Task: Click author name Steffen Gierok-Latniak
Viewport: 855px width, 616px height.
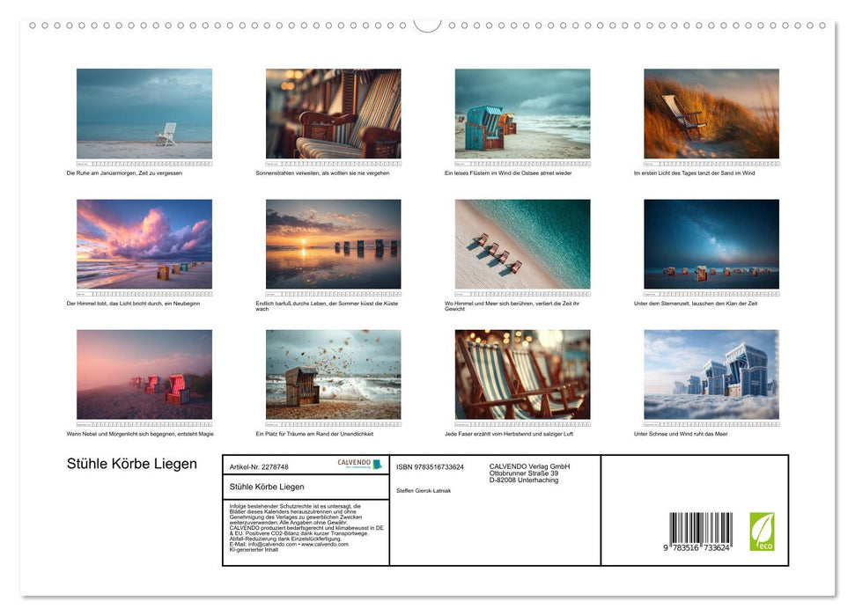Action: click(x=424, y=490)
